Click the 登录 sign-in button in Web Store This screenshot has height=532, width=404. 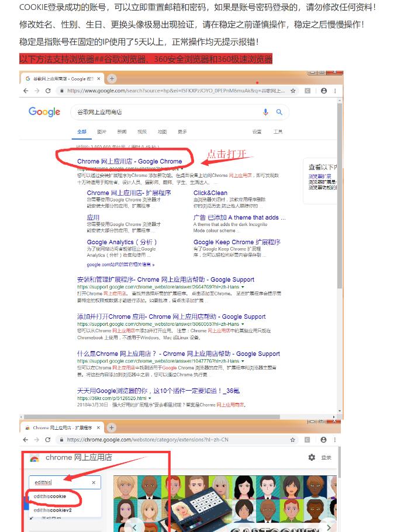pyautogui.click(x=326, y=458)
